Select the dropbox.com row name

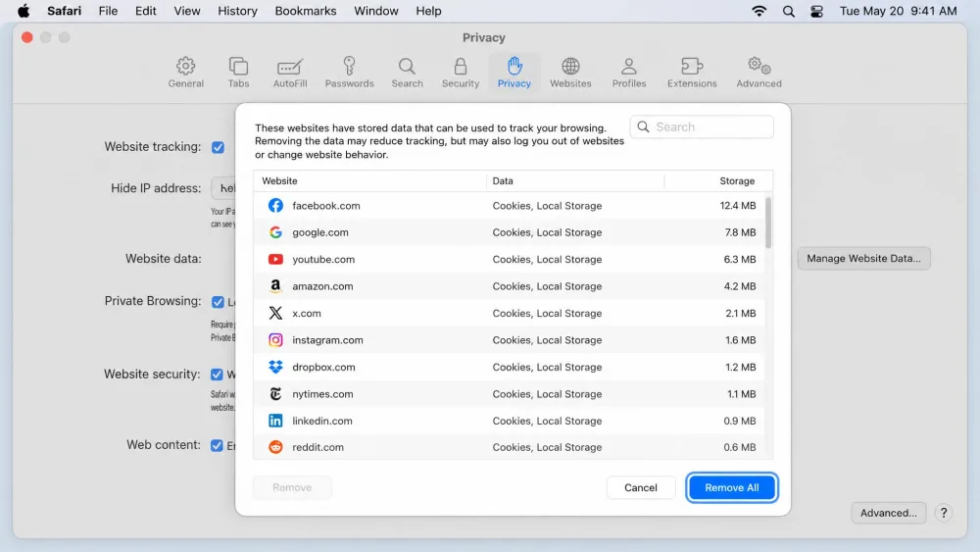coord(323,367)
